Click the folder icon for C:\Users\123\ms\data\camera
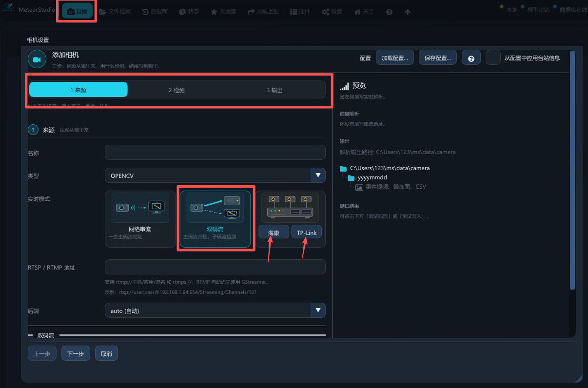The image size is (588, 388). [x=343, y=168]
